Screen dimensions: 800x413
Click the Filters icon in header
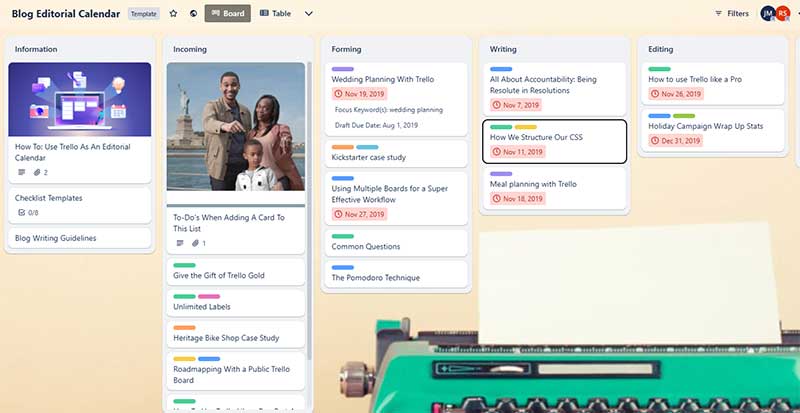click(719, 14)
